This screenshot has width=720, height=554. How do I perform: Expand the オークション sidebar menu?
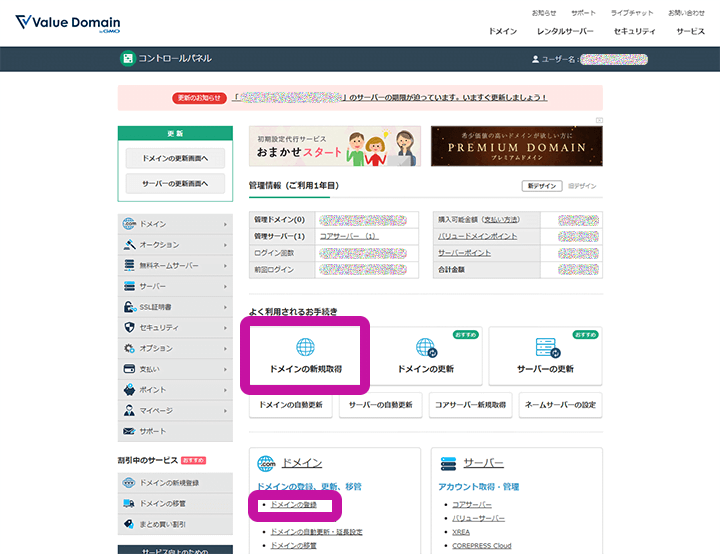pos(174,245)
